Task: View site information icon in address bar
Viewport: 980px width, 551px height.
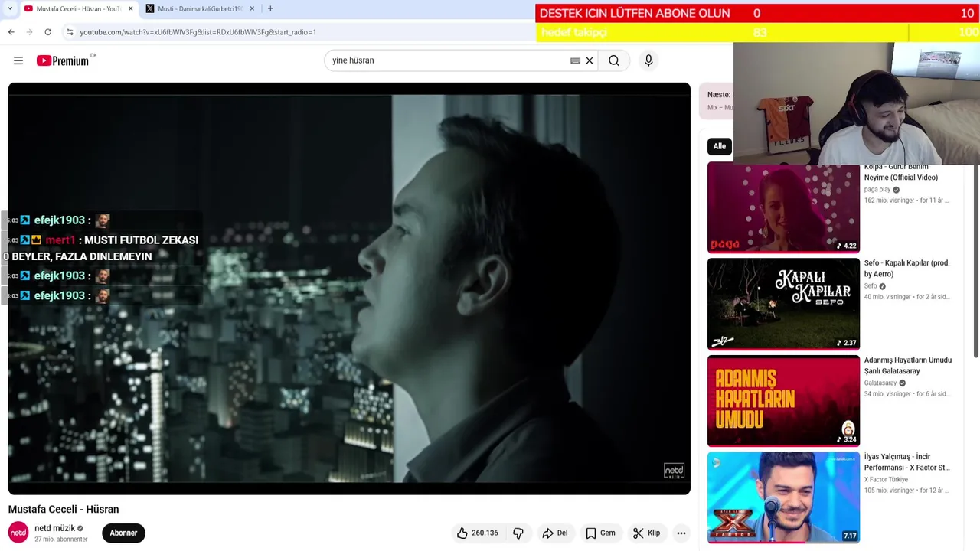Action: coord(70,32)
